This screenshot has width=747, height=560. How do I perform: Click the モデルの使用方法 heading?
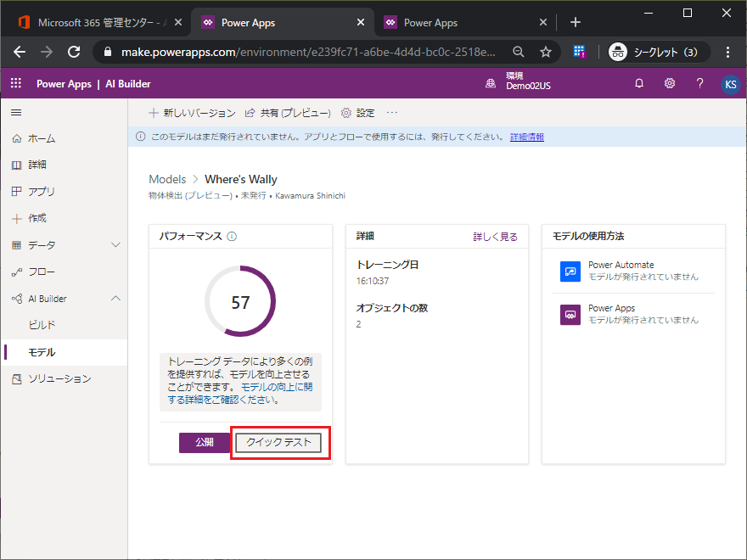click(x=588, y=236)
